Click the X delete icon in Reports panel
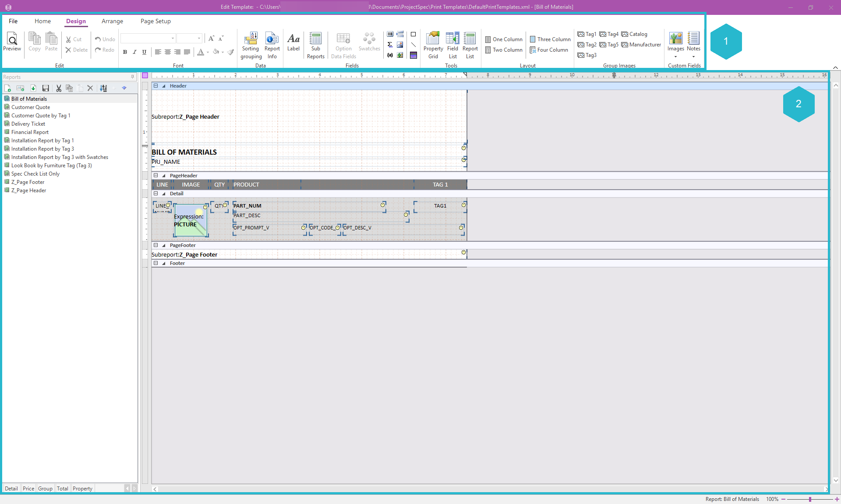Image resolution: width=841 pixels, height=504 pixels. click(x=90, y=88)
